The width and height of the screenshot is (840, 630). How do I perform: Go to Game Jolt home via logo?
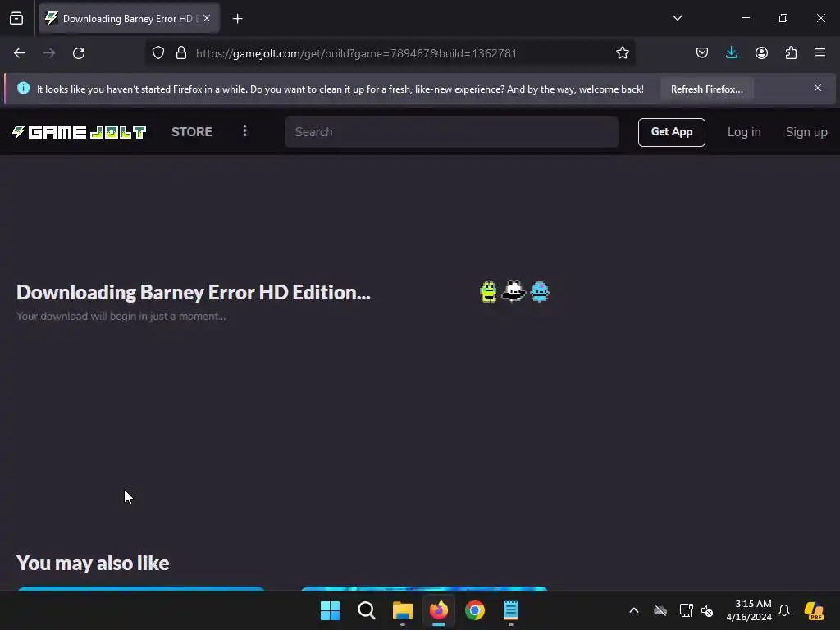(79, 132)
